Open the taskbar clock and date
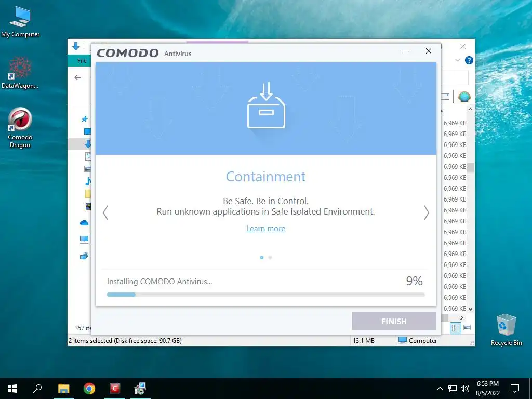This screenshot has height=399, width=532. point(487,389)
